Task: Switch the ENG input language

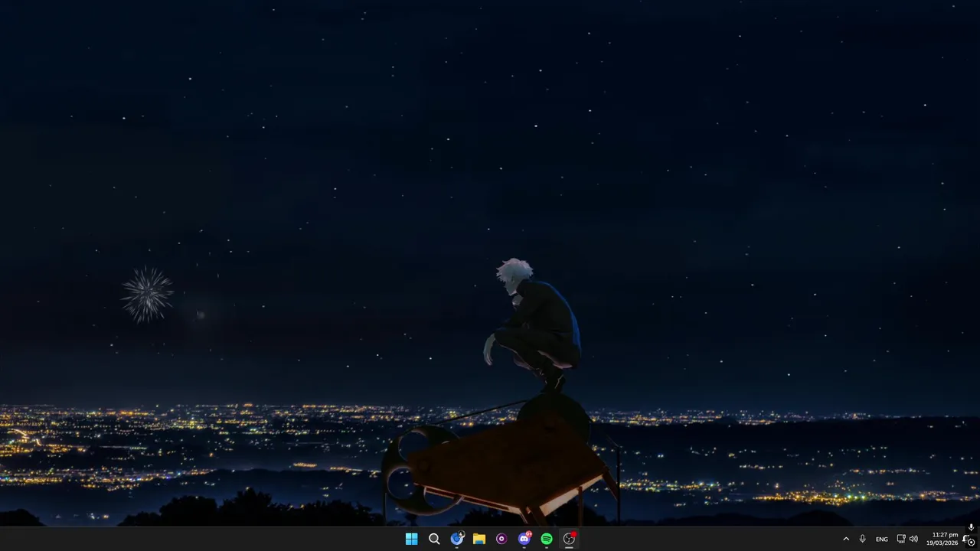Action: (882, 539)
